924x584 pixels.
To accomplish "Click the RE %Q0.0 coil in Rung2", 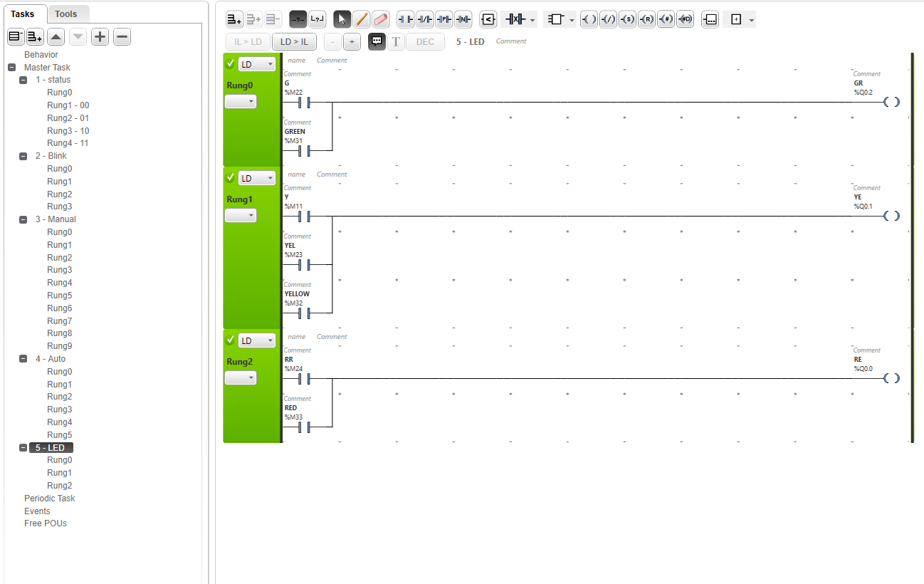I will pyautogui.click(x=891, y=378).
